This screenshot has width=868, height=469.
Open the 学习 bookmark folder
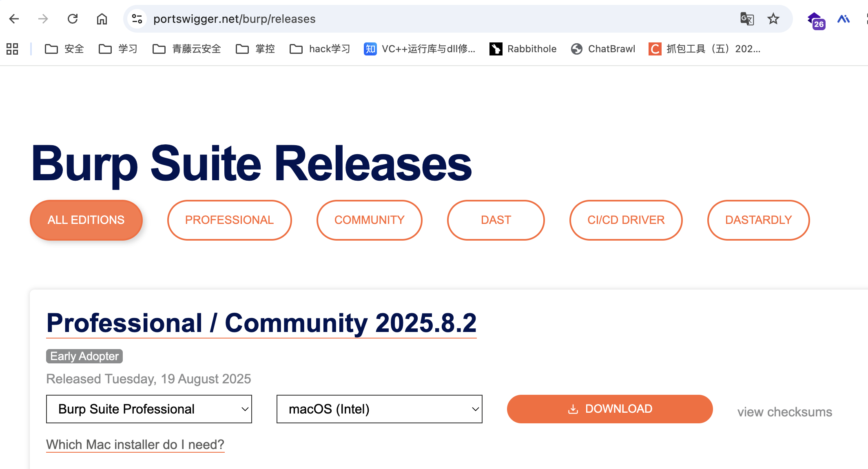118,49
